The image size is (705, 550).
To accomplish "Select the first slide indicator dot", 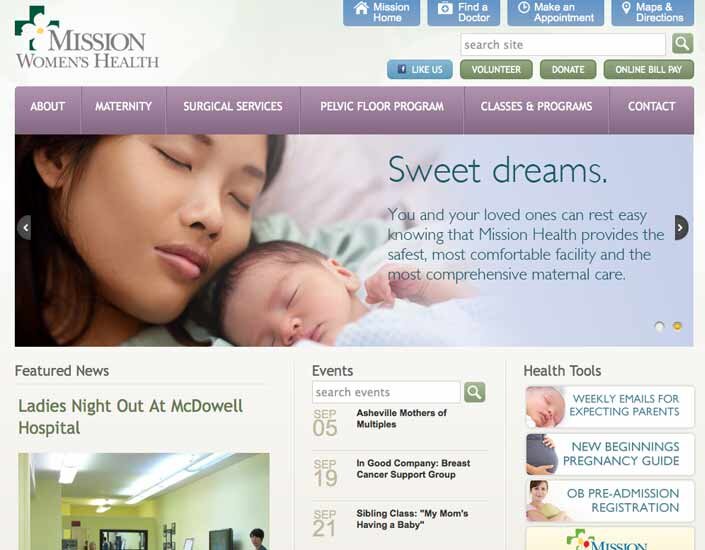I will [660, 326].
